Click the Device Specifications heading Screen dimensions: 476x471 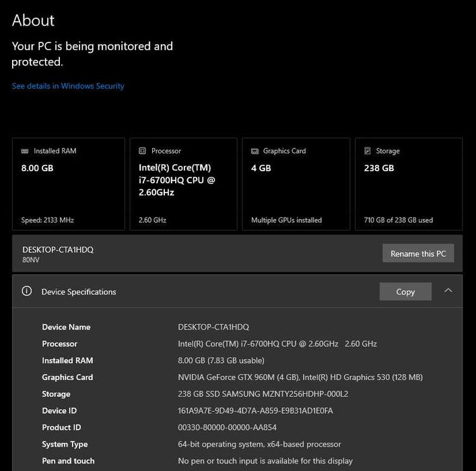tap(79, 292)
